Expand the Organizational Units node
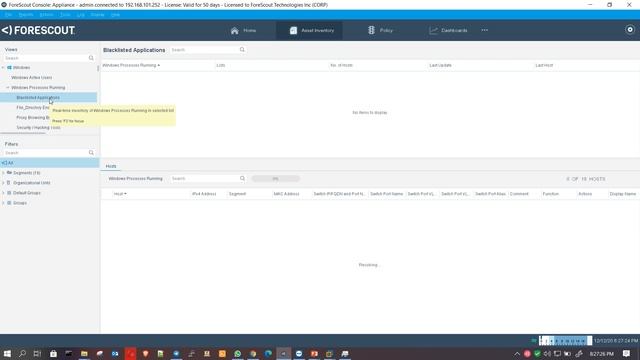The height and width of the screenshot is (360, 640). pyautogui.click(x=3, y=183)
